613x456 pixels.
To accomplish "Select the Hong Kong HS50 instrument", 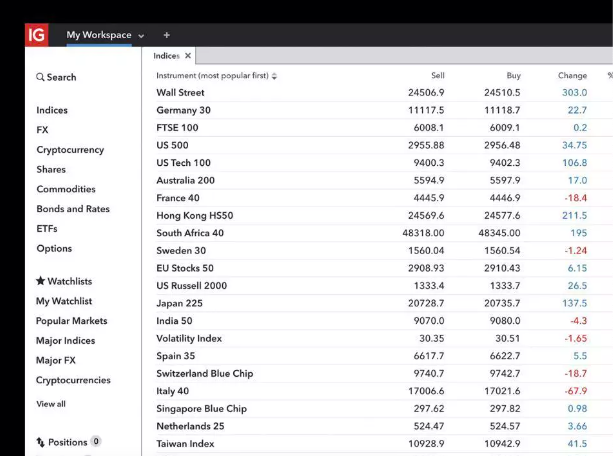I will [x=195, y=215].
